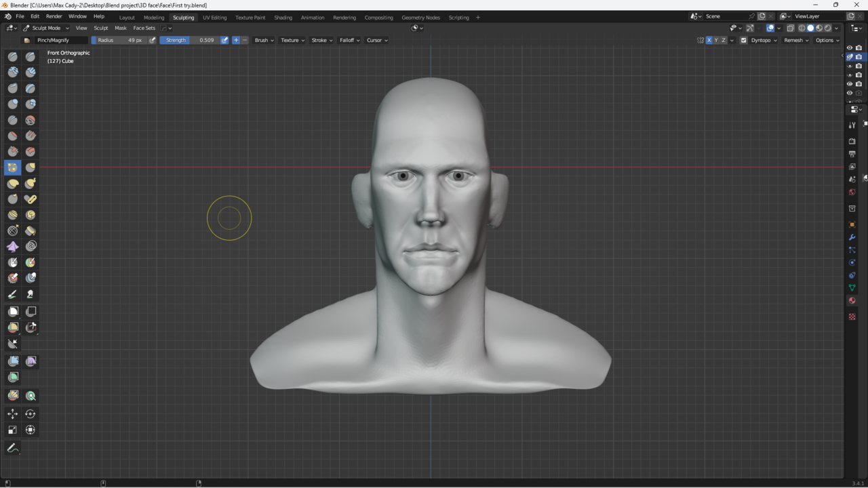Switch to Rendered viewport shading
The width and height of the screenshot is (868, 488).
click(x=828, y=28)
